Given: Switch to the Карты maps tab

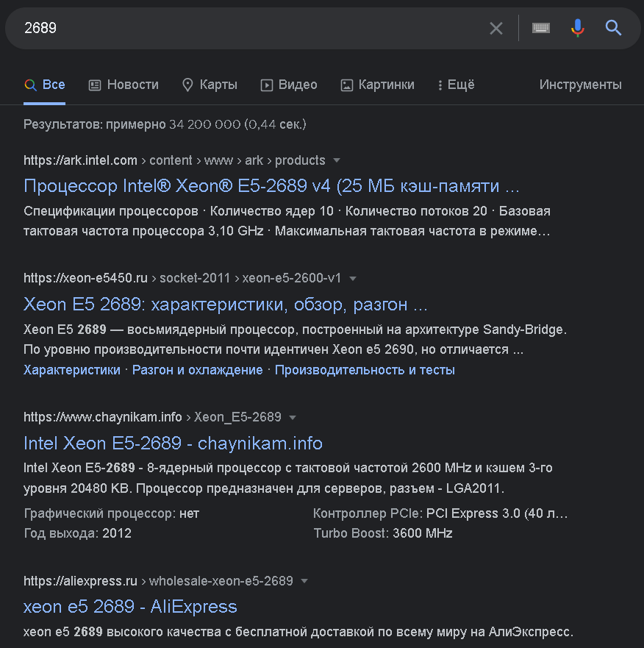Looking at the screenshot, I should (210, 85).
